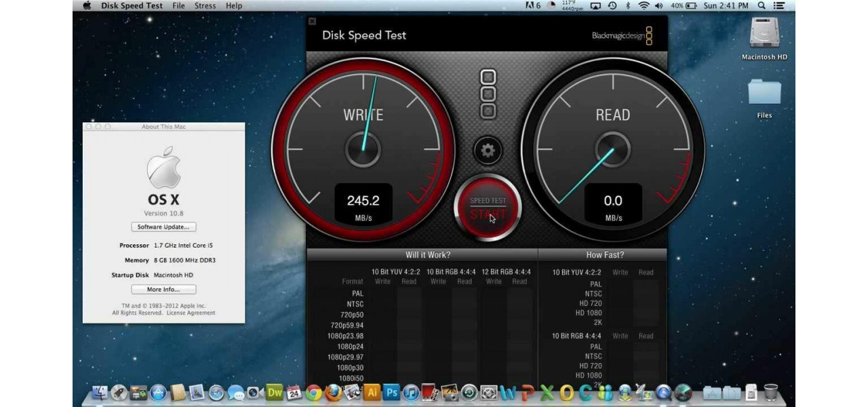Open the File menu
Image resolution: width=868 pixels, height=407 pixels.
pyautogui.click(x=178, y=5)
